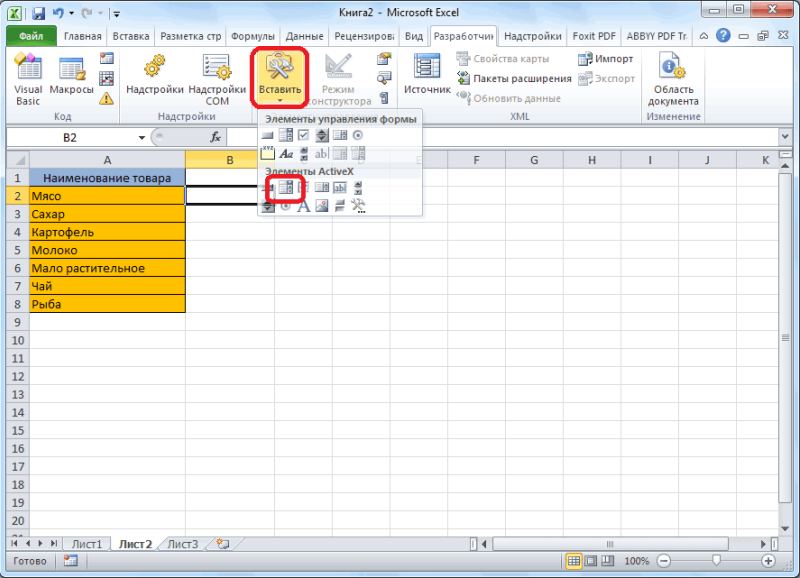
Task: Insert form control Label Aa icon
Action: (286, 153)
